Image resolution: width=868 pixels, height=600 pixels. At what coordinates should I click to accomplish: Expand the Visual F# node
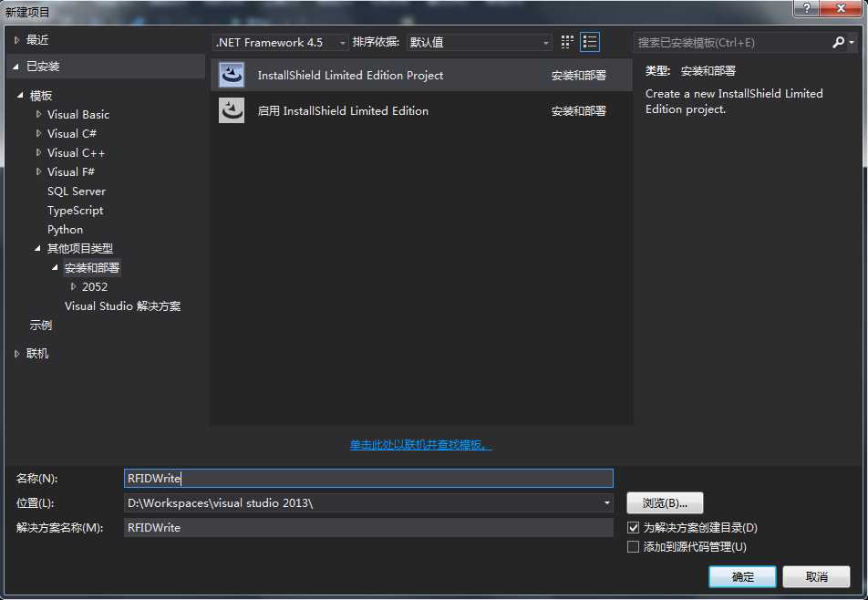38,171
